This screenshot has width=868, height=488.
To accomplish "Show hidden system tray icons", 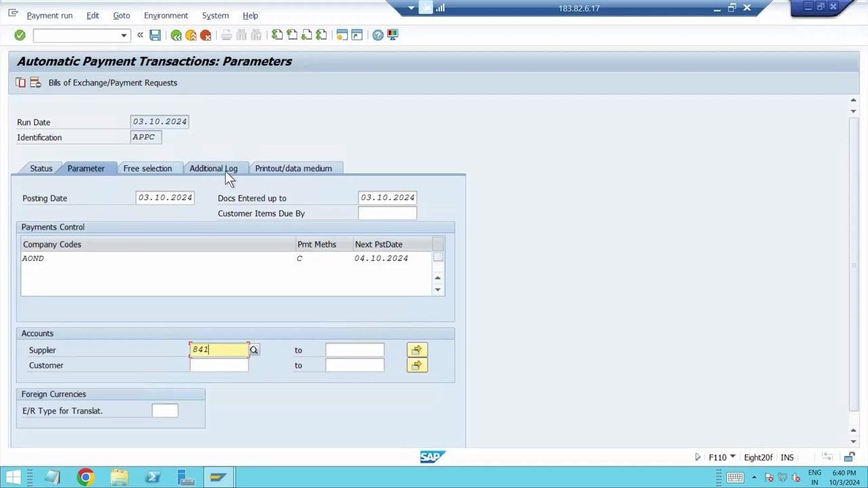I will tap(754, 477).
